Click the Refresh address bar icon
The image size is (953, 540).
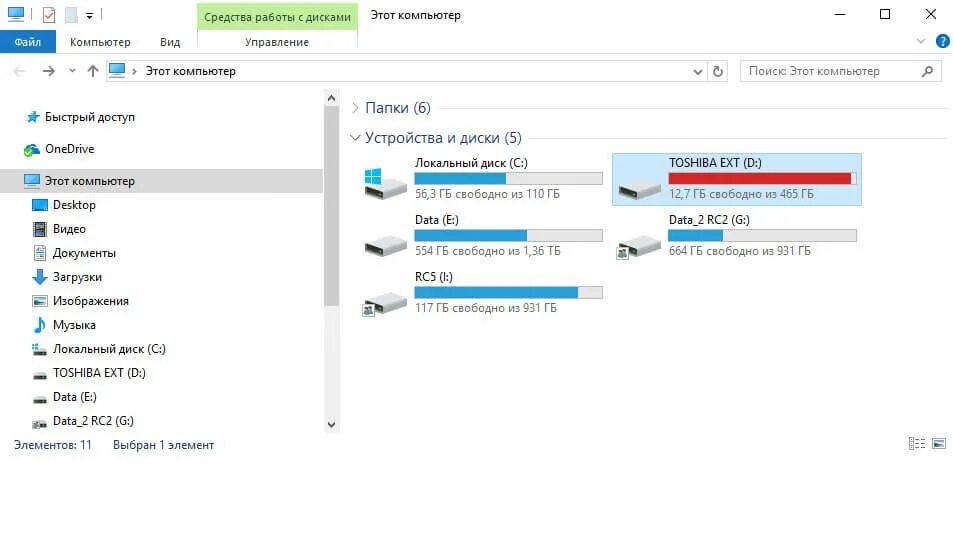coord(717,72)
